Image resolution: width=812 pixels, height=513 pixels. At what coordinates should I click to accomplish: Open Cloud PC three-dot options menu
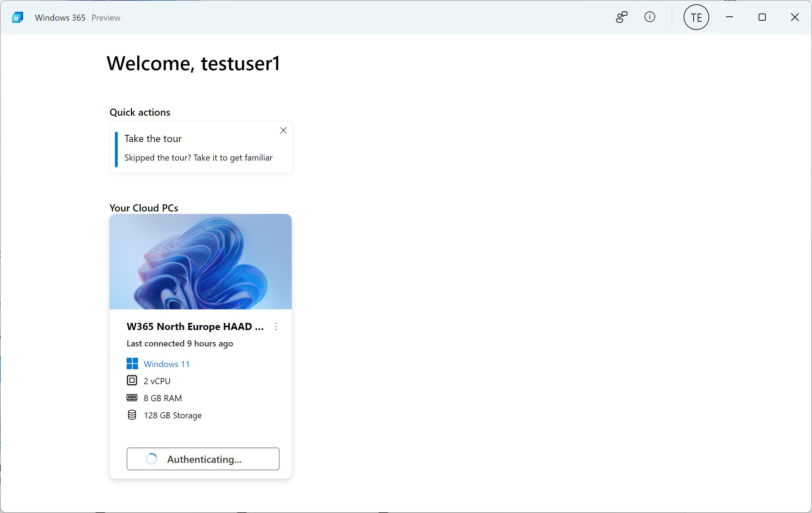point(276,326)
